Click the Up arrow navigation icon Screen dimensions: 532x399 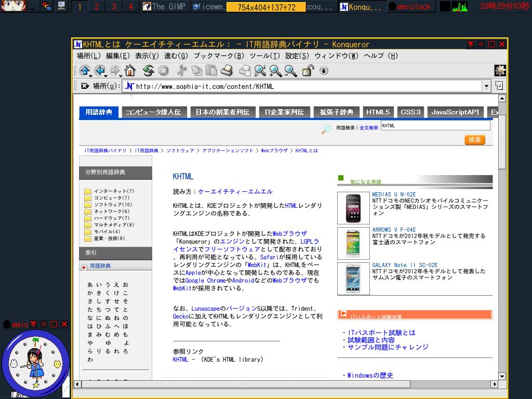coord(85,71)
